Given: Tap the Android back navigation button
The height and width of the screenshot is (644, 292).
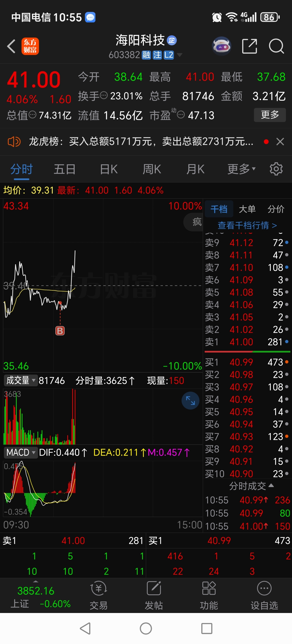Looking at the screenshot, I should (x=85, y=628).
